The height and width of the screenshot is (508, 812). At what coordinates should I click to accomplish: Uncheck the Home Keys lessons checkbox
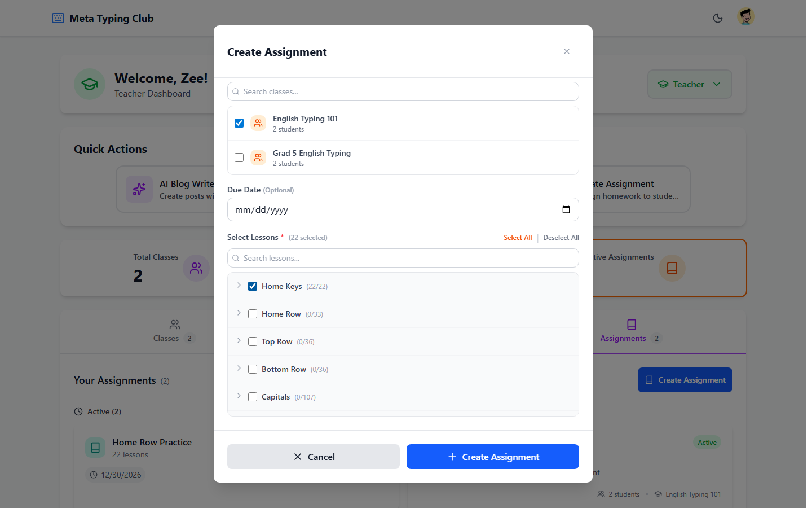pyautogui.click(x=253, y=286)
